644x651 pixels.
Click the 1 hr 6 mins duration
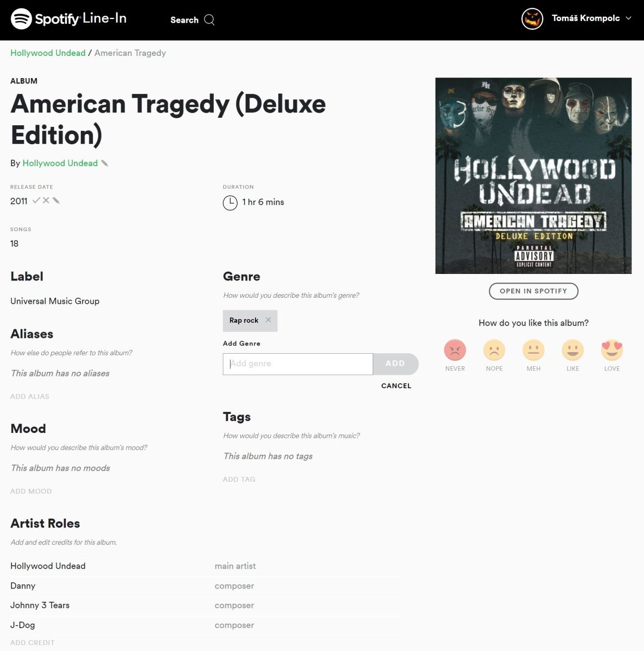(x=263, y=202)
